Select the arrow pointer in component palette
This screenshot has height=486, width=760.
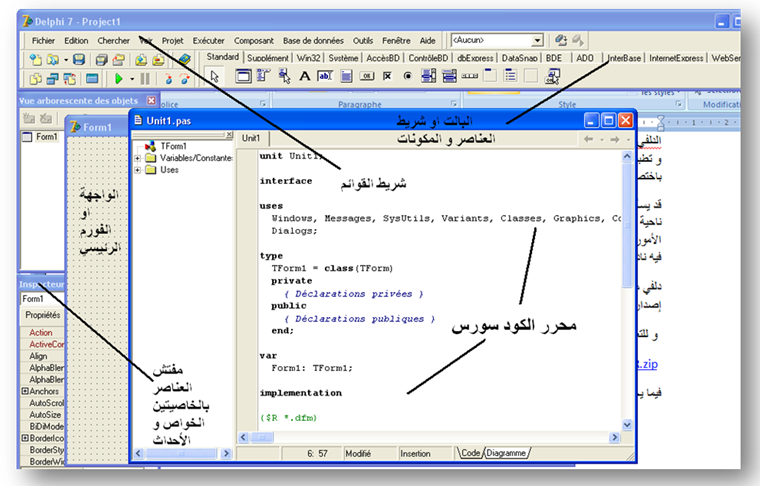pyautogui.click(x=214, y=76)
